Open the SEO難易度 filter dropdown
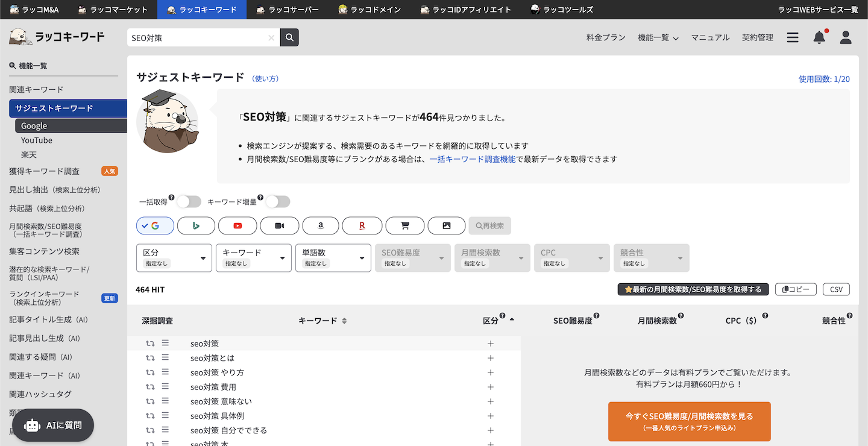Image resolution: width=868 pixels, height=446 pixels. 413,258
